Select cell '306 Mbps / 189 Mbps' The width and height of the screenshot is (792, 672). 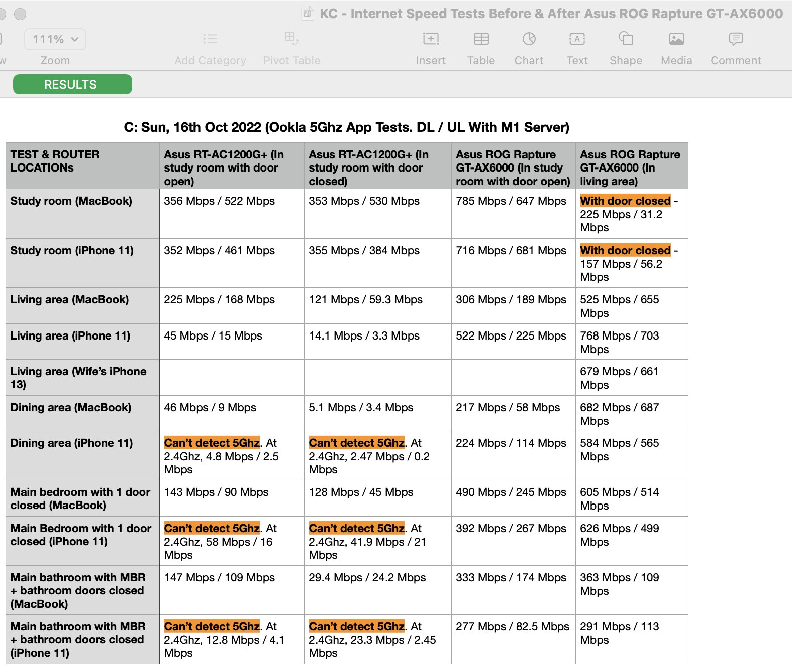514,306
